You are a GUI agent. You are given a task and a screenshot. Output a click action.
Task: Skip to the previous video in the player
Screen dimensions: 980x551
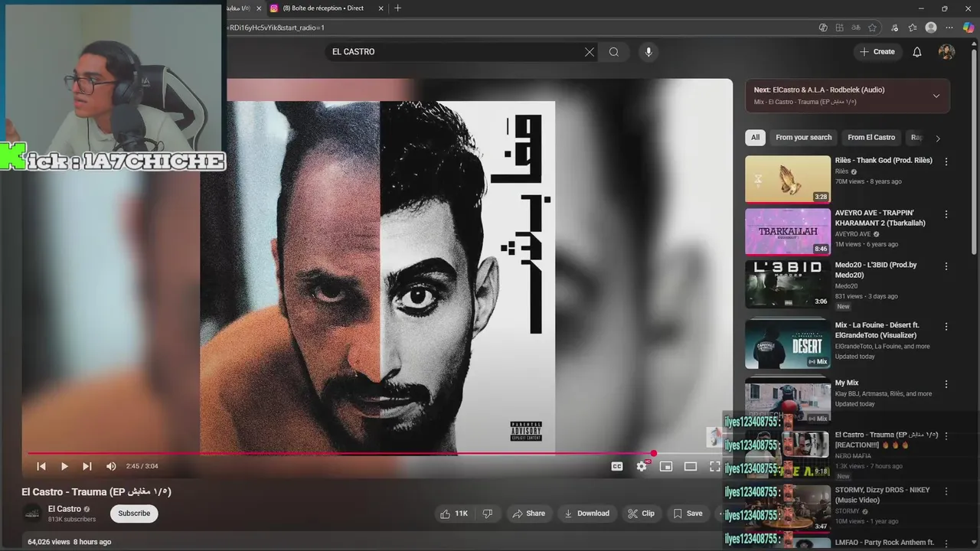[x=41, y=466]
